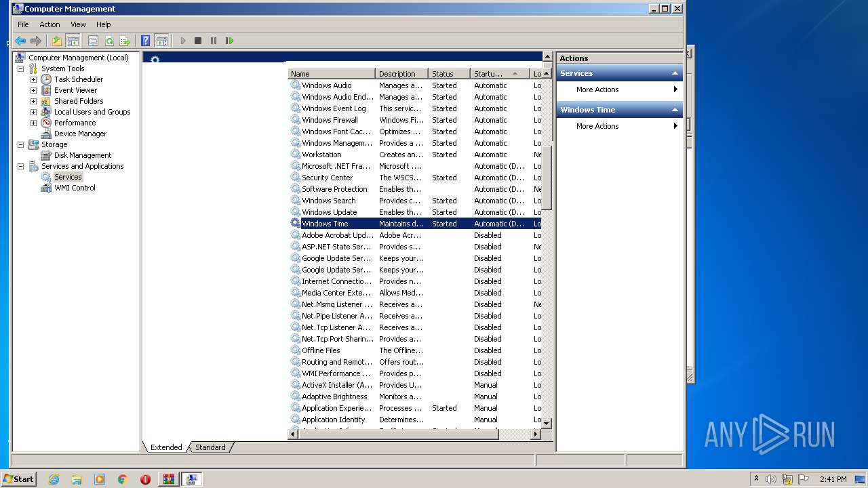
Task: Select Event Viewer in the tree
Action: pos(75,90)
